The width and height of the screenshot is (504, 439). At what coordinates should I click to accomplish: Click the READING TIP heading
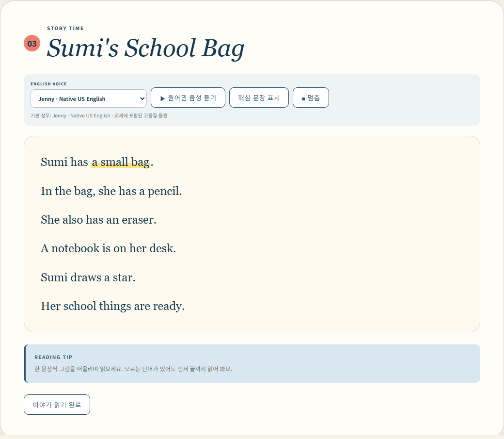coord(53,357)
